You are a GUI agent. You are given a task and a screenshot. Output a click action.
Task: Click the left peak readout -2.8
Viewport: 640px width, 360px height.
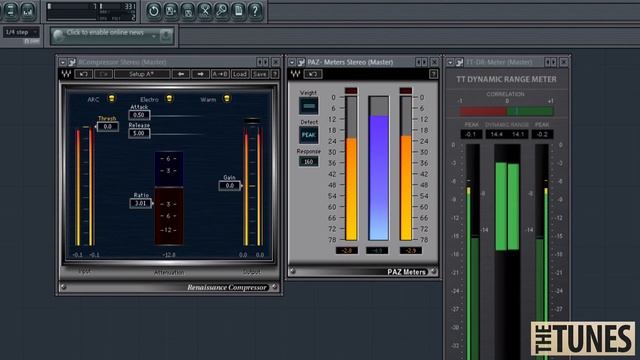pos(347,251)
